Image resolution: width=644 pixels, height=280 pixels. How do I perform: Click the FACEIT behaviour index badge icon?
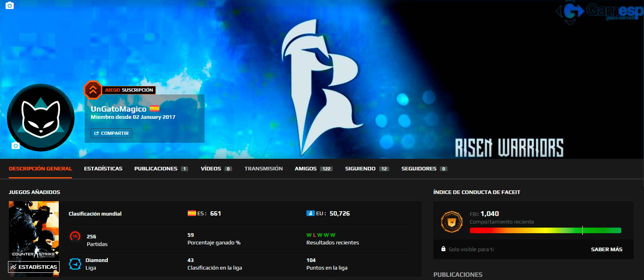(x=451, y=222)
